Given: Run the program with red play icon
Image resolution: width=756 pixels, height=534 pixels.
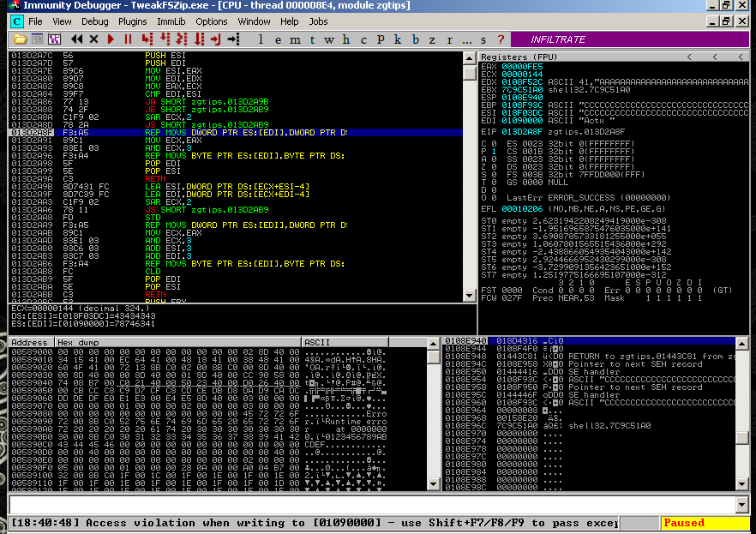Looking at the screenshot, I should pos(111,39).
